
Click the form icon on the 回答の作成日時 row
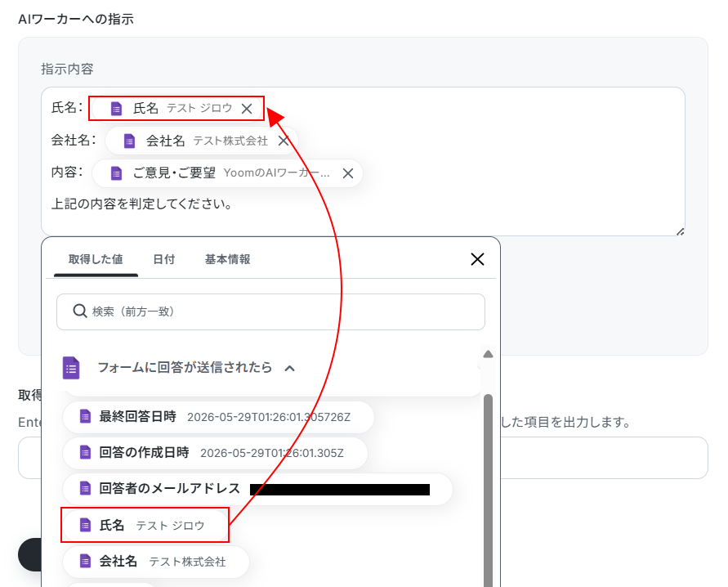pyautogui.click(x=85, y=452)
